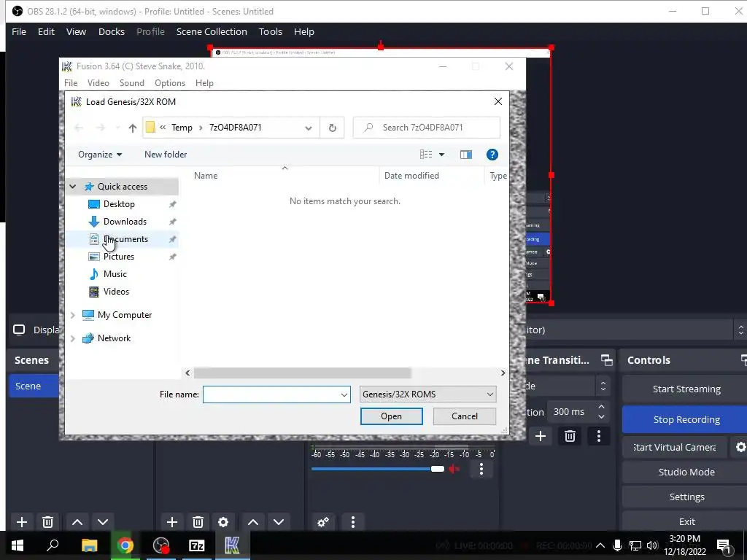Image resolution: width=747 pixels, height=560 pixels.
Task: Open the OBS Tools menu
Action: tap(271, 31)
